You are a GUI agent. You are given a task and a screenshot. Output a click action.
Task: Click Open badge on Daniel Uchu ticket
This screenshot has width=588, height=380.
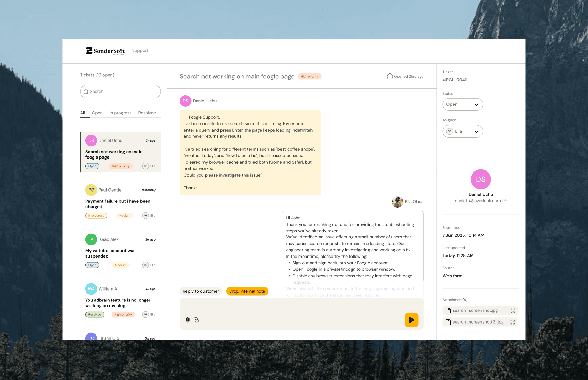(x=92, y=166)
